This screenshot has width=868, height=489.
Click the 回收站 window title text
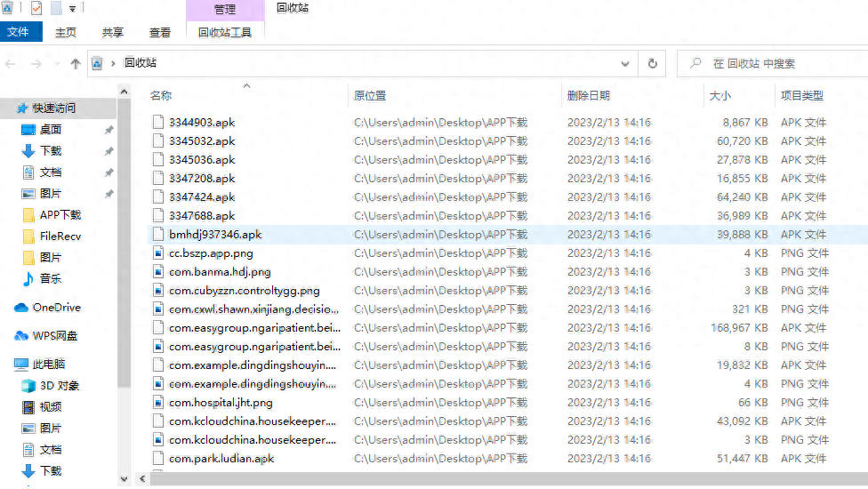[293, 8]
